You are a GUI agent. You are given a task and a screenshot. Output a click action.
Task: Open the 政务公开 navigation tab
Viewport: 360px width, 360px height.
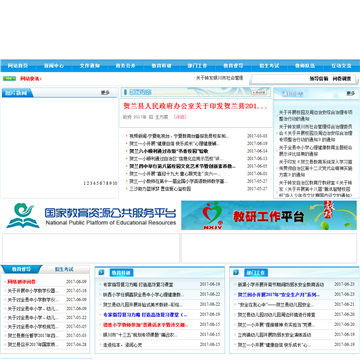point(126,66)
